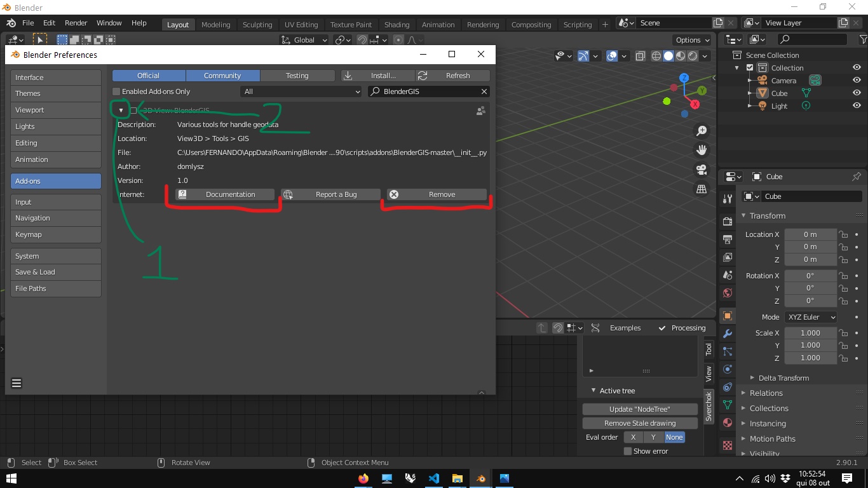Launch Visual Studio Code from taskbar

coord(434,478)
